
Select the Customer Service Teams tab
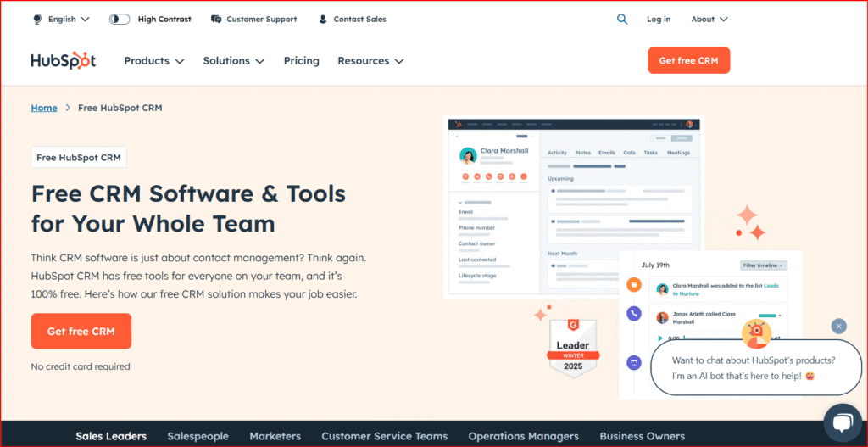pos(385,436)
